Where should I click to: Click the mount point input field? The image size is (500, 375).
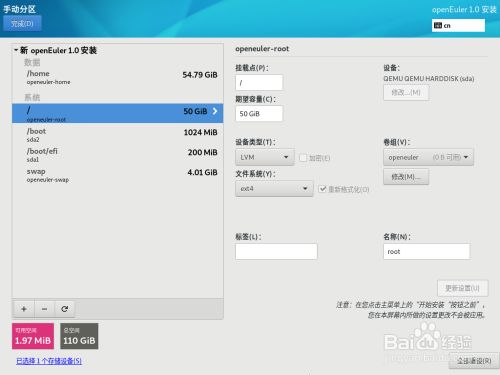(x=259, y=82)
